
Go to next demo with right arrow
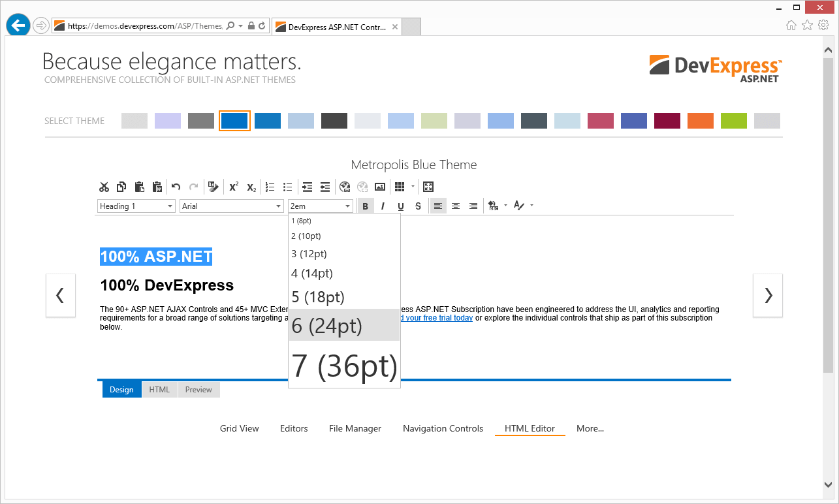(x=768, y=296)
